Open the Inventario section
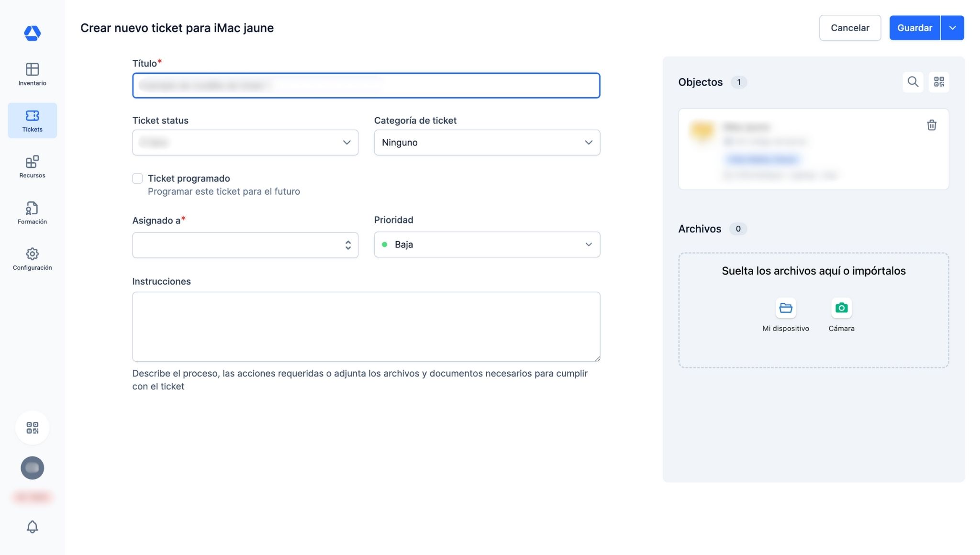Viewport: 980px width, 555px height. (32, 74)
